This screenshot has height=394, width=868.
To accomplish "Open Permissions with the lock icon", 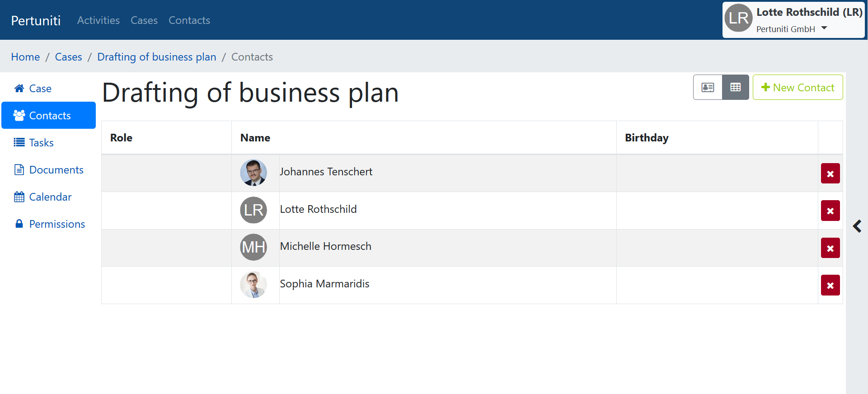I will pos(56,224).
